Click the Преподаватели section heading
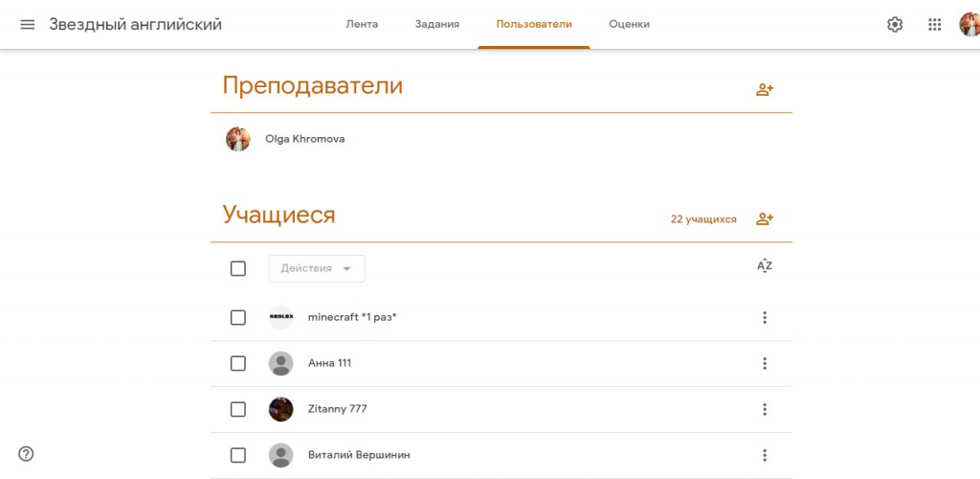The image size is (980, 479). click(313, 85)
